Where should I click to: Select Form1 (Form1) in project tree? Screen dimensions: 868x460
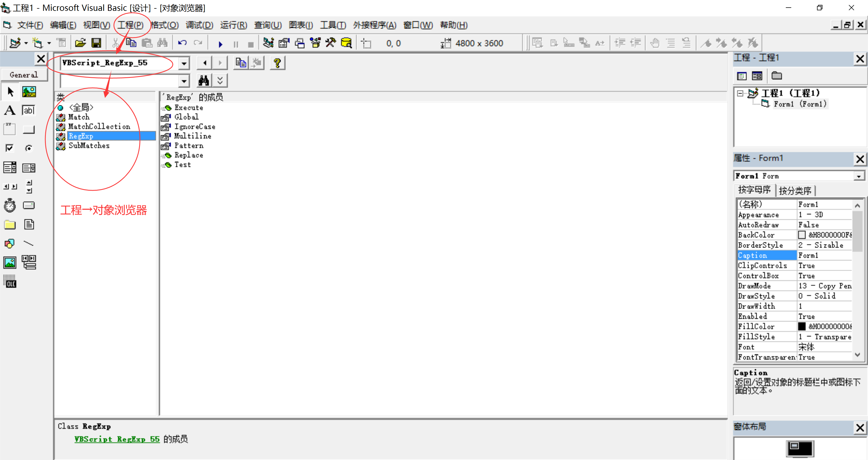pyautogui.click(x=800, y=104)
